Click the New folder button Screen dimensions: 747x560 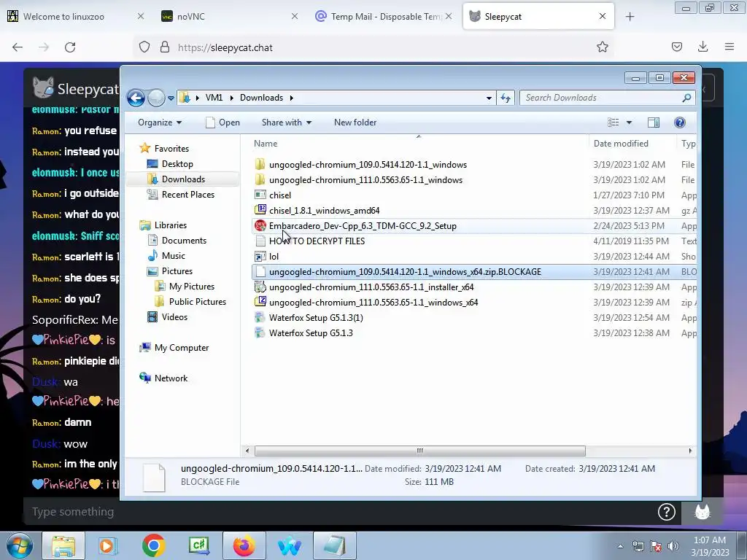[x=355, y=122]
